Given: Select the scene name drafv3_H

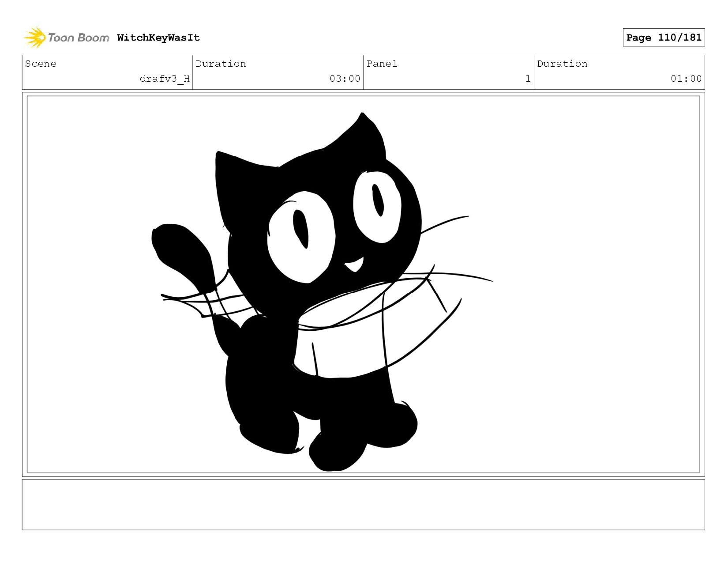Looking at the screenshot, I should 165,79.
